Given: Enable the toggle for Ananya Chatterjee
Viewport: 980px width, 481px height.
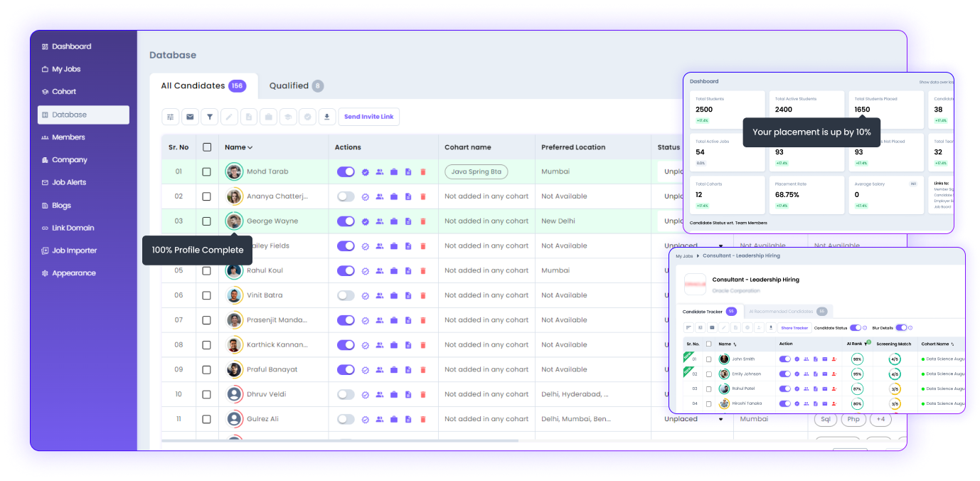Looking at the screenshot, I should coord(346,196).
